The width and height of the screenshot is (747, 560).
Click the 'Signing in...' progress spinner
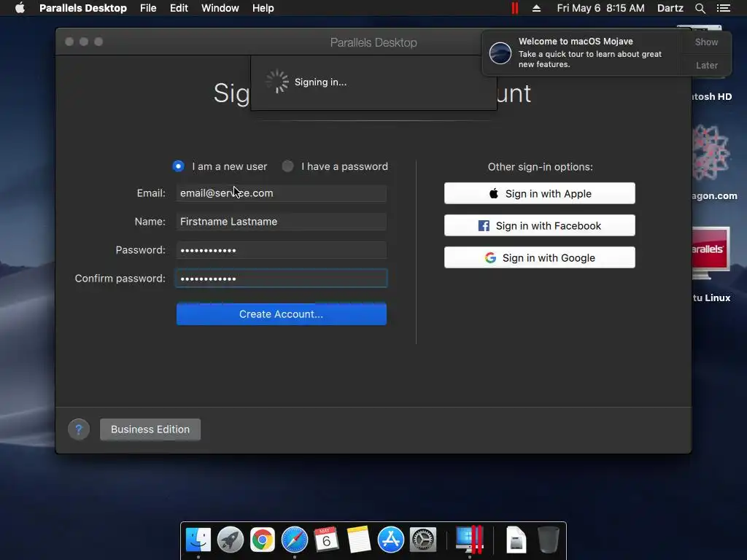pyautogui.click(x=277, y=82)
